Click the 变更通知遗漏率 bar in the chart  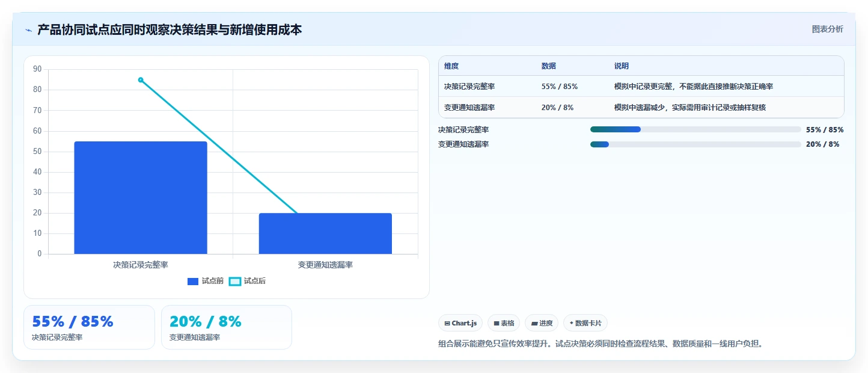[325, 233]
